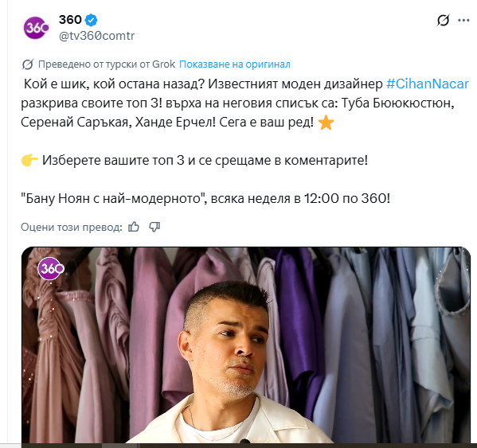Open the Grok icon beside the more menu

click(x=443, y=21)
